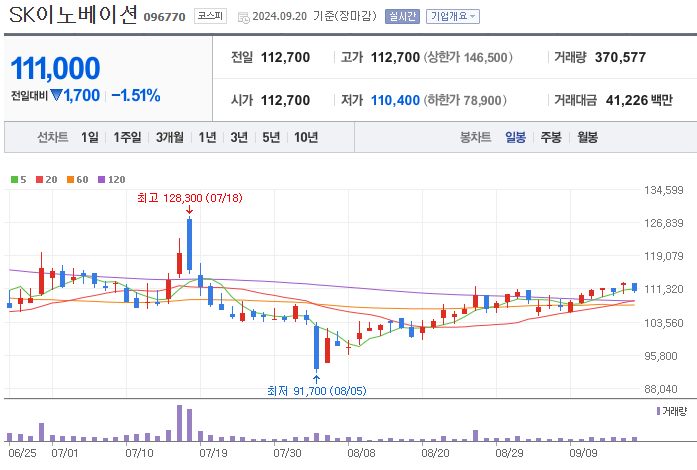Click the 저가 110,400 value
The width and height of the screenshot is (697, 470).
tap(395, 100)
